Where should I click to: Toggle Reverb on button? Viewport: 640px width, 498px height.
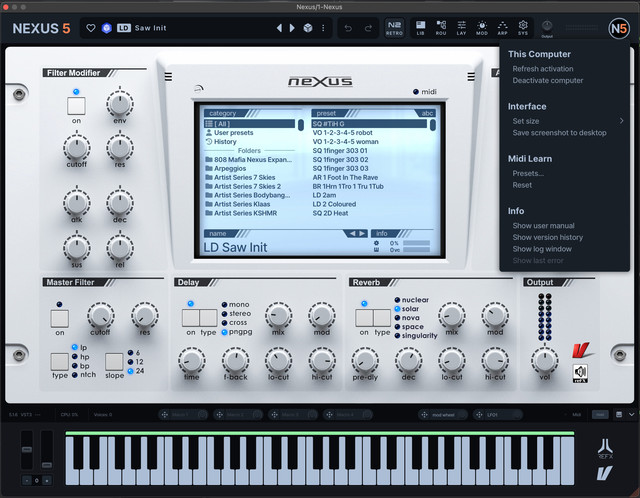click(364, 318)
